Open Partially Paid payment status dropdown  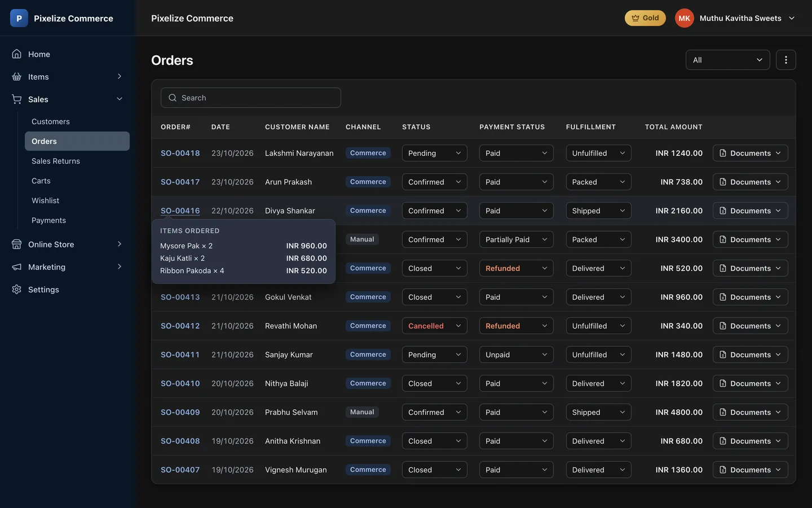(516, 239)
